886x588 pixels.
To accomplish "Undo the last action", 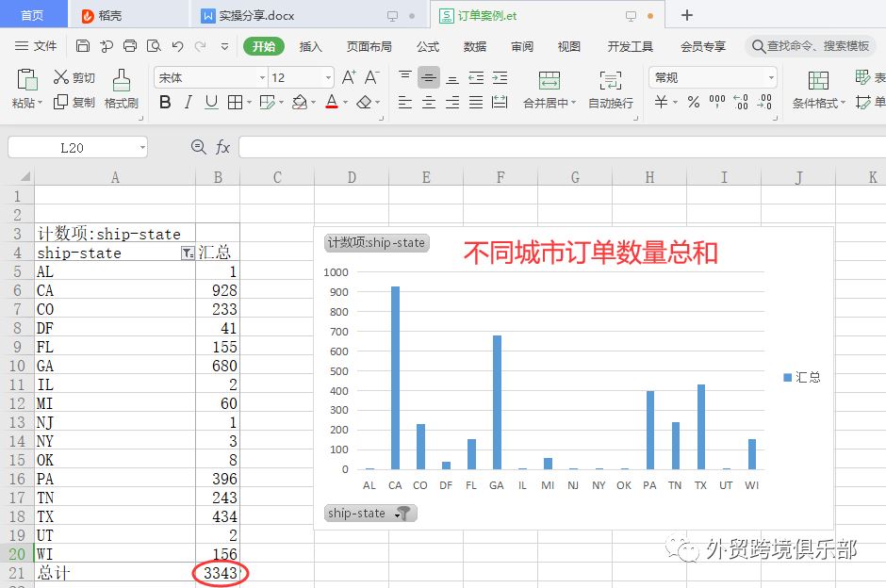I will pos(177,46).
